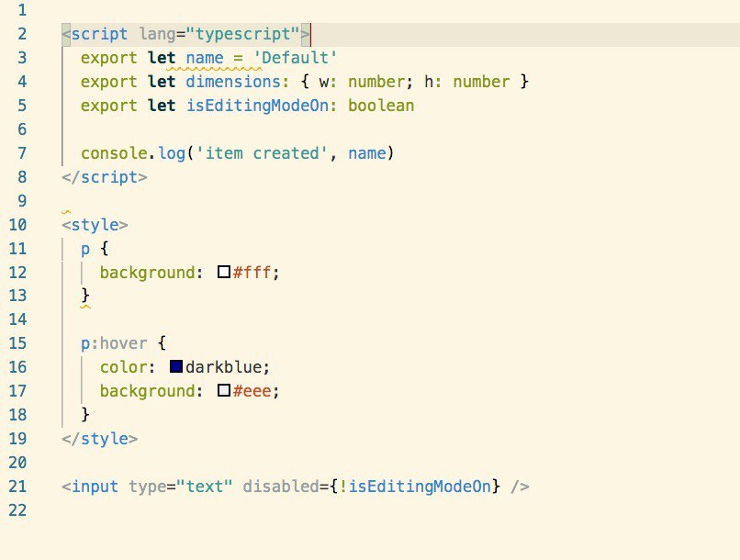The width and height of the screenshot is (740, 560).
Task: Click the boolean type keyword
Action: tap(381, 106)
